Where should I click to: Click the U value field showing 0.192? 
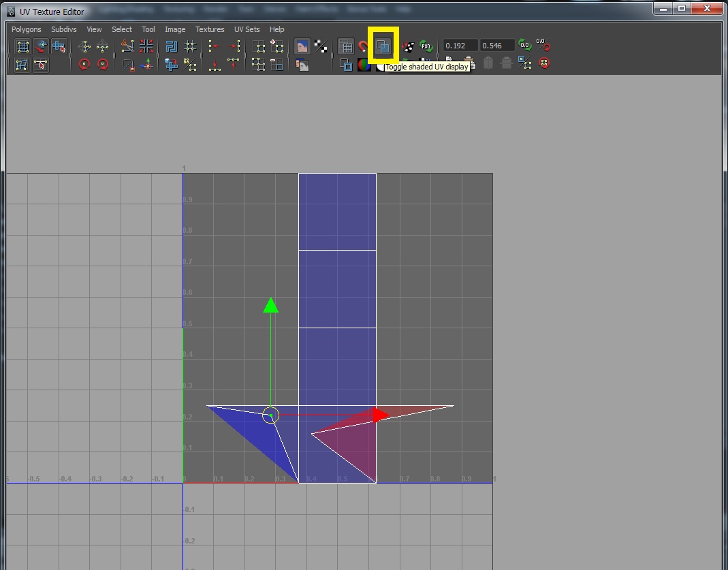(x=460, y=46)
